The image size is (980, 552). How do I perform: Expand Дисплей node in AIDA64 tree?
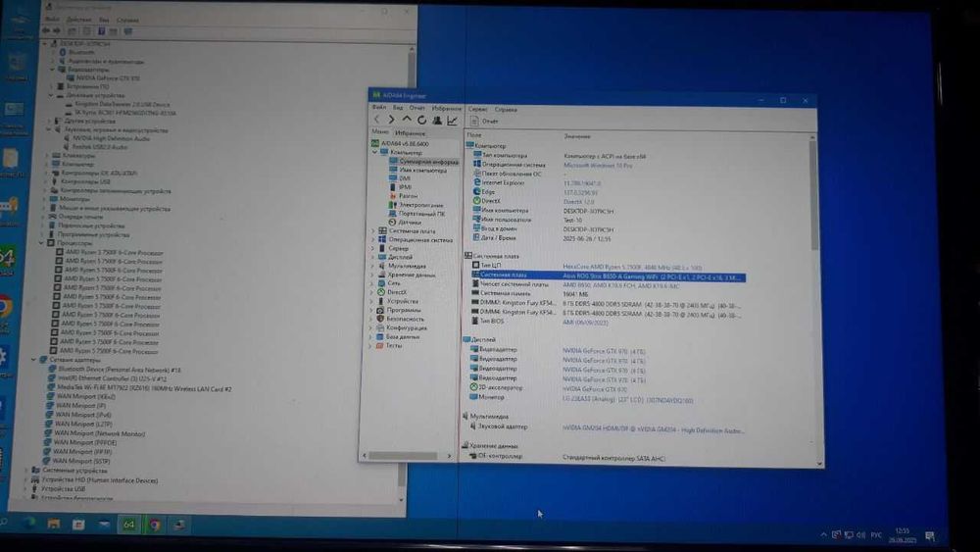[x=373, y=257]
